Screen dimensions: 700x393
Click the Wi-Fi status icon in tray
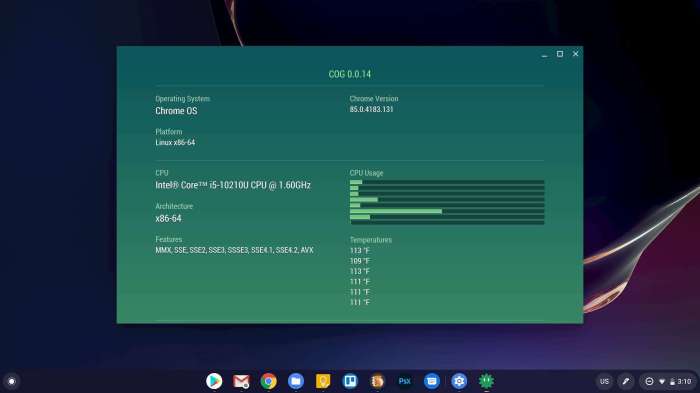point(662,381)
